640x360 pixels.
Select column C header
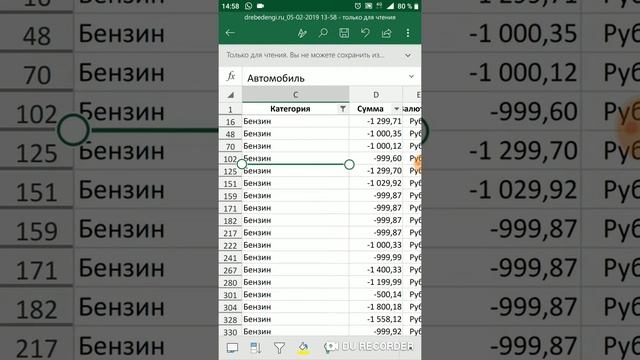click(x=296, y=95)
